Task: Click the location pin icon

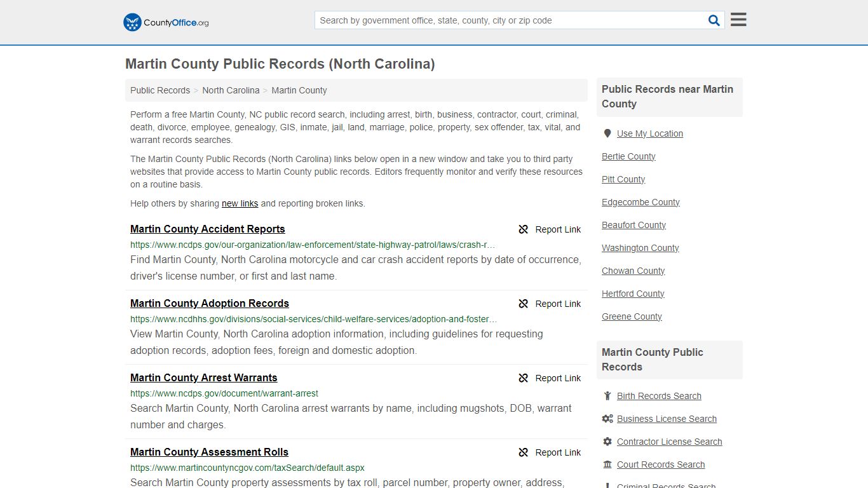Action: pyautogui.click(x=607, y=133)
